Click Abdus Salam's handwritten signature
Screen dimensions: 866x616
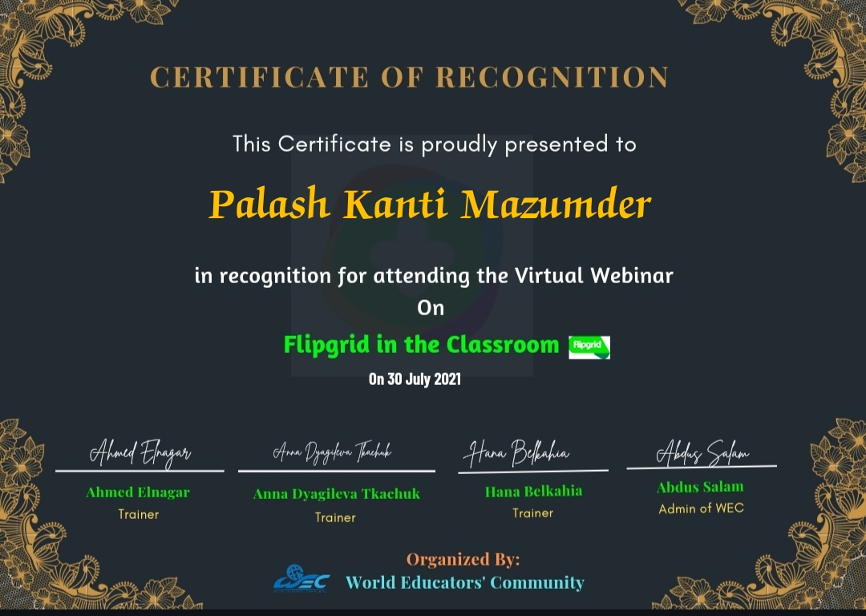coord(702,452)
